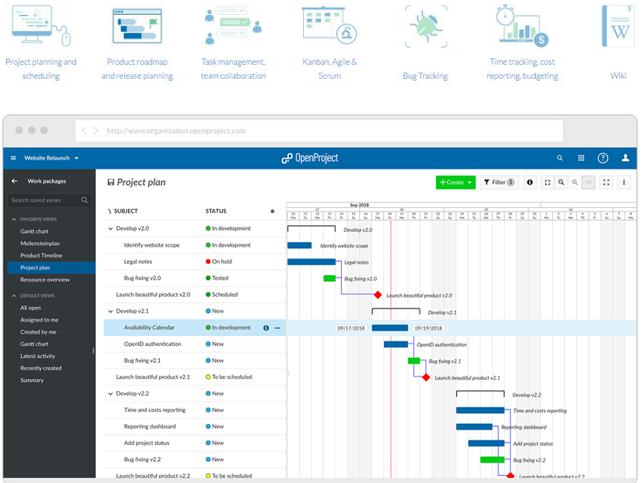
Task: Open the user account avatar icon
Action: (625, 158)
